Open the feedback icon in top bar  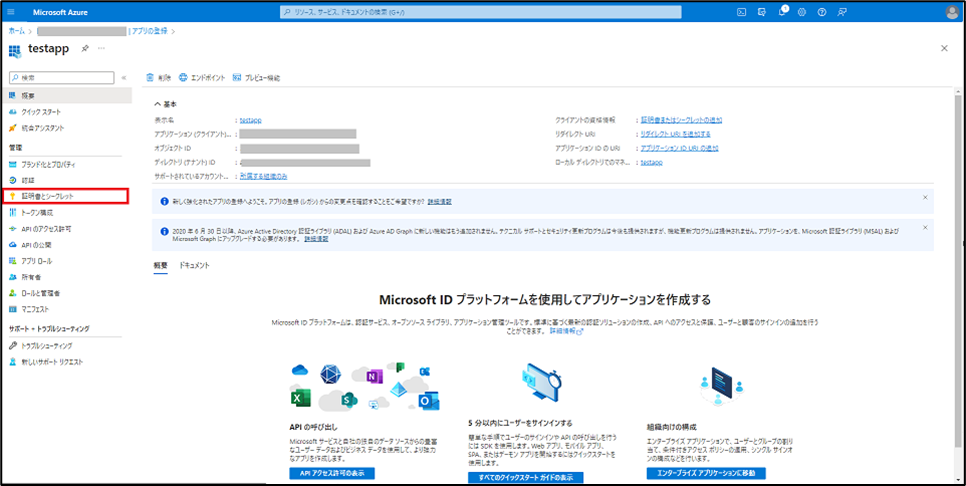point(842,12)
